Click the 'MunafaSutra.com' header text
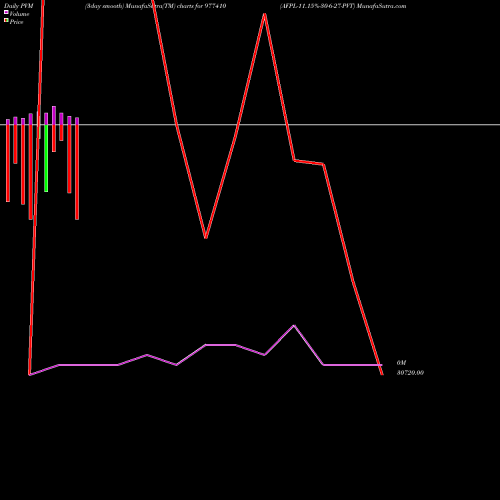This screenshot has width=500, height=500. point(381,6)
